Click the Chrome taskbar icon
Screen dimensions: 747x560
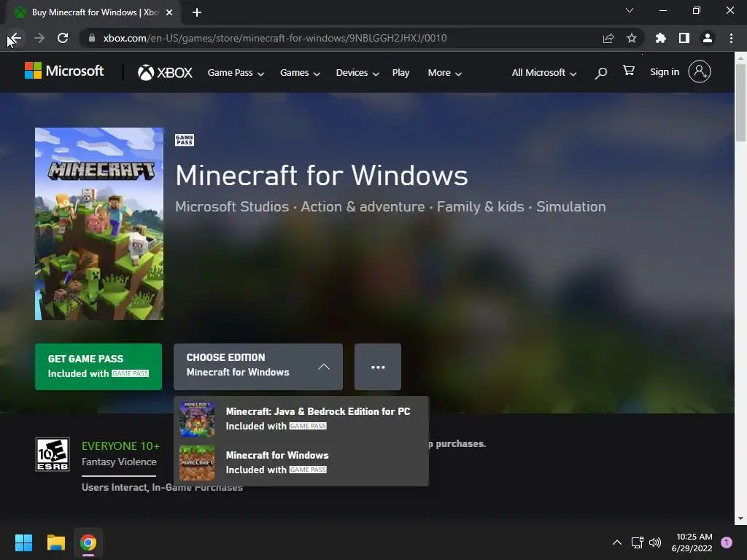88,542
